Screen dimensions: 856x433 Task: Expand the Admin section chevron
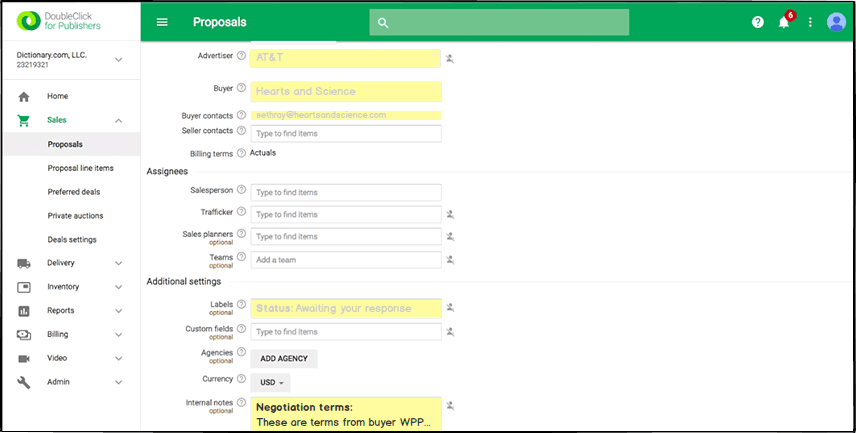118,382
